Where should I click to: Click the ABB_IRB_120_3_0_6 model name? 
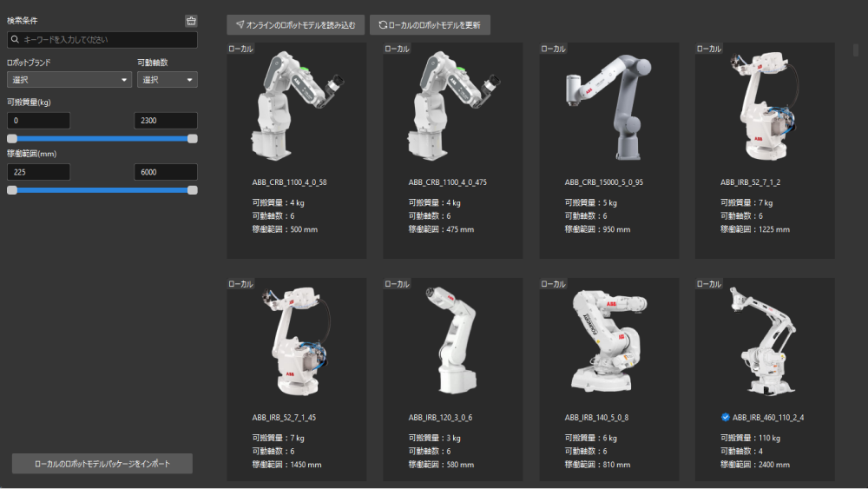coord(441,418)
